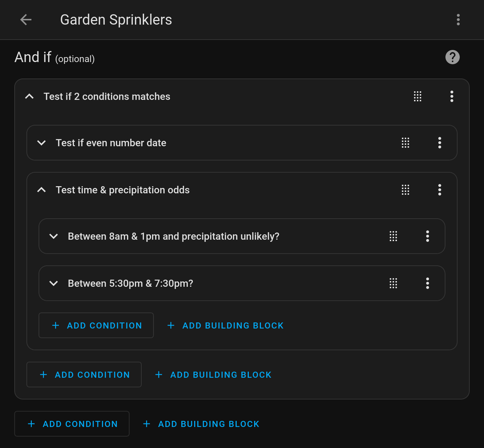Expand 'Test if even number date' condition
The height and width of the screenshot is (448, 484).
tap(42, 143)
